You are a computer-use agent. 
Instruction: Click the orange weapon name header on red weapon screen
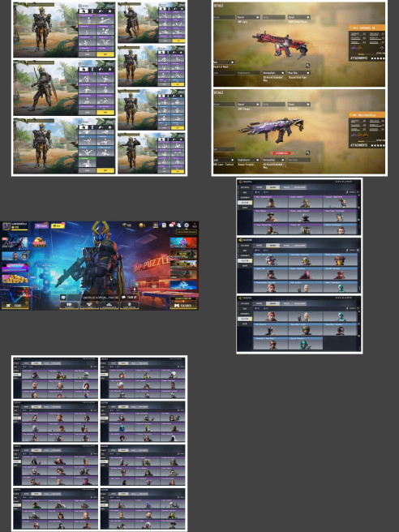click(x=367, y=28)
